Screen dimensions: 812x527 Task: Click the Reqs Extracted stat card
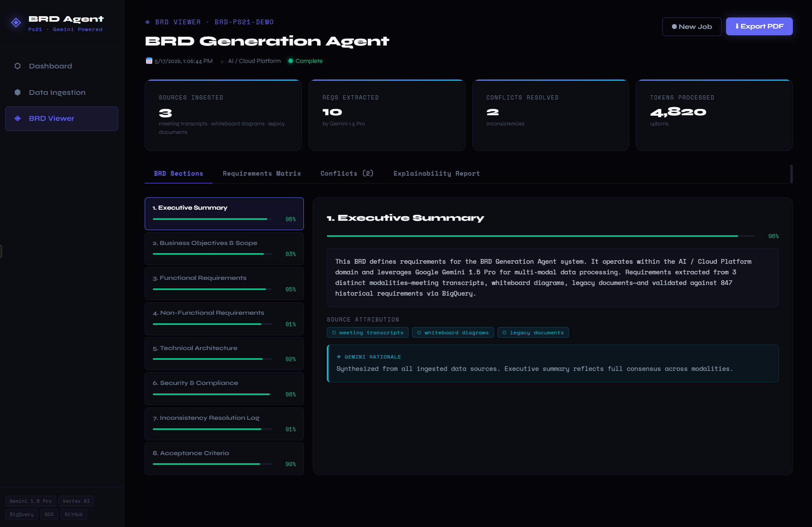pyautogui.click(x=387, y=115)
